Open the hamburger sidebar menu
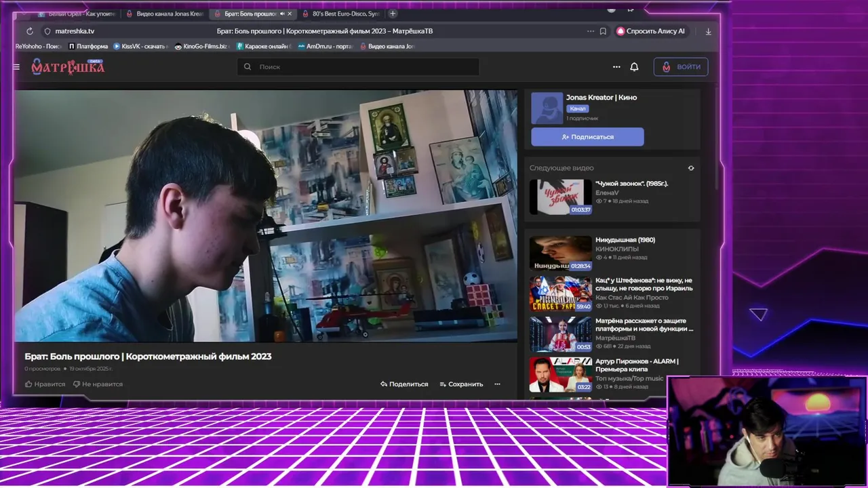This screenshot has width=868, height=488. click(16, 67)
